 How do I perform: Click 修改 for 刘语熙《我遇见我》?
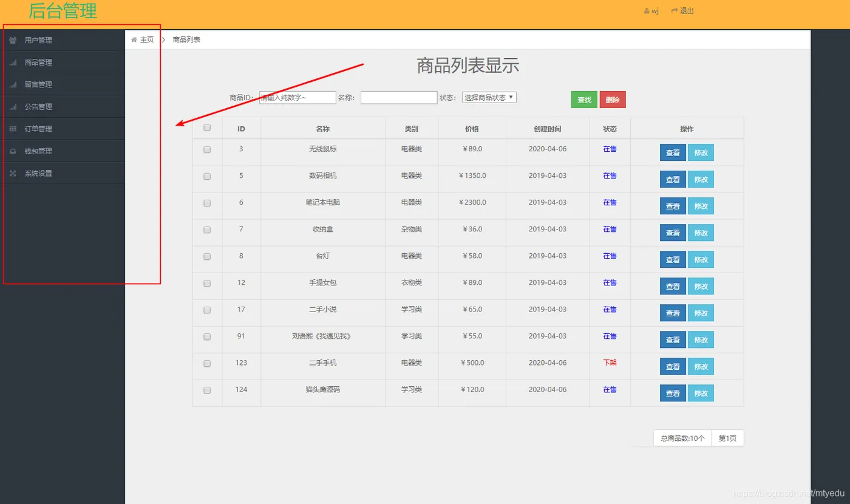click(x=701, y=339)
